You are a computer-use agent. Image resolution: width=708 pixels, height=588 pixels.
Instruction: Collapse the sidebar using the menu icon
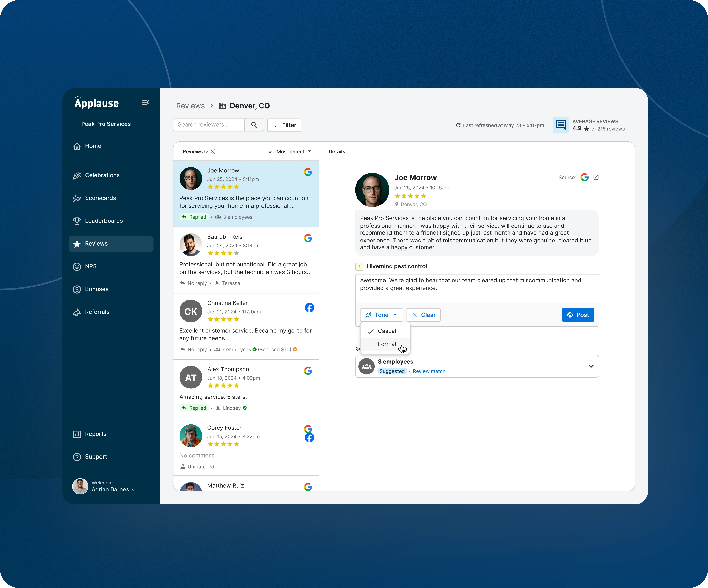145,103
